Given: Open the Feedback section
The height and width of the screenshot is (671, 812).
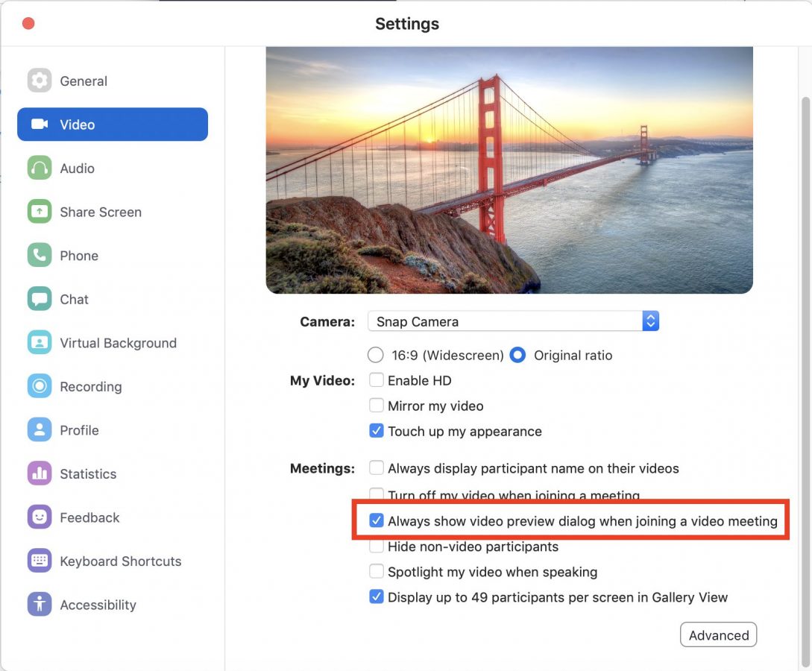Looking at the screenshot, I should tap(89, 517).
